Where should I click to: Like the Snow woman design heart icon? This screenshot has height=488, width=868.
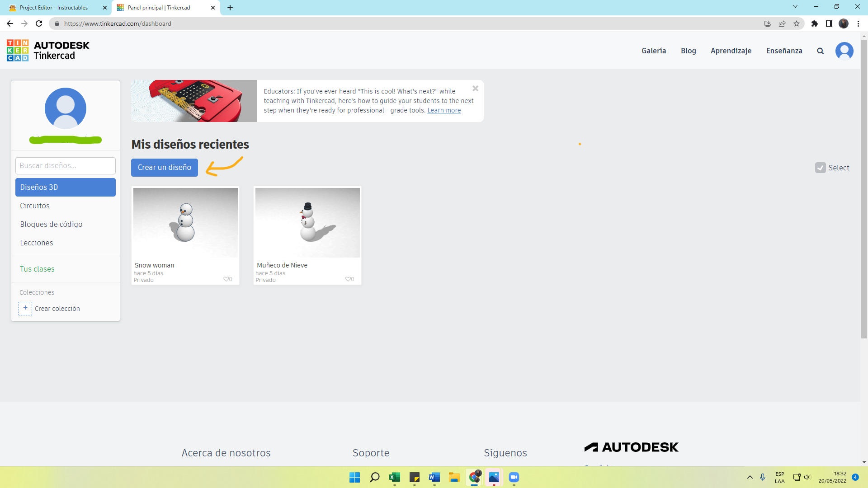click(226, 279)
